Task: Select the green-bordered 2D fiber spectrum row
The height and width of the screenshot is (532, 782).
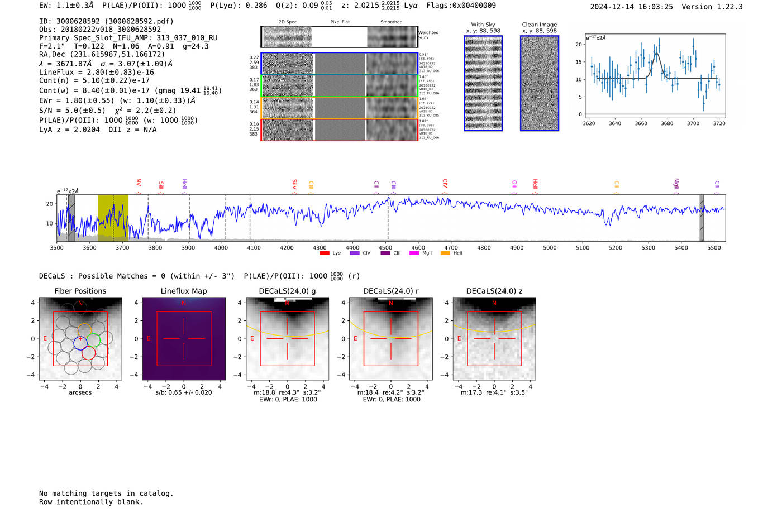Action: click(x=340, y=86)
